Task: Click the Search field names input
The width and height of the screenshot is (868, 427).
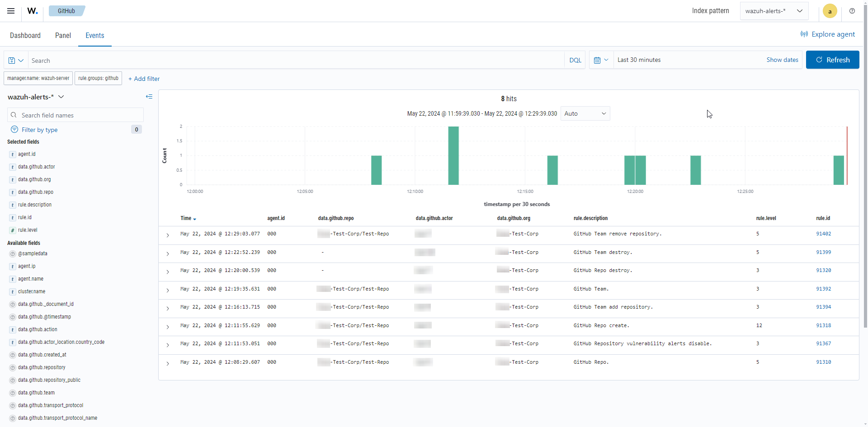Action: (x=75, y=115)
